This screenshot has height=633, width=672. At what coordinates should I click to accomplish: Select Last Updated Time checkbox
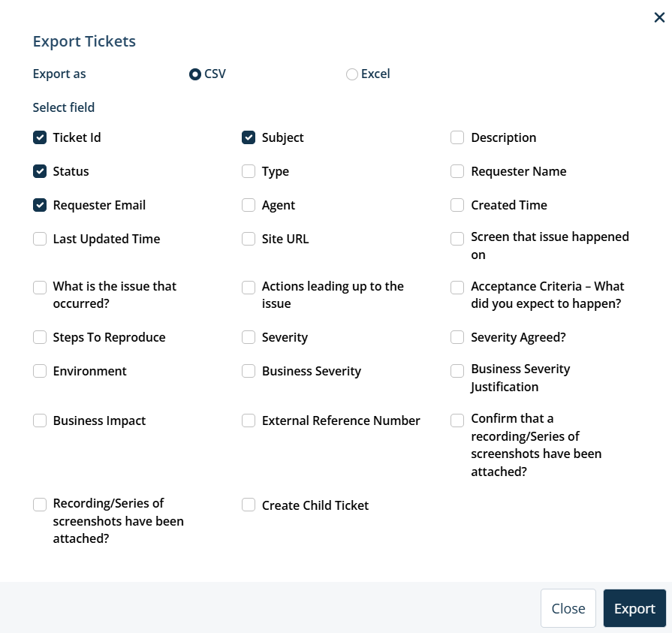coord(40,239)
